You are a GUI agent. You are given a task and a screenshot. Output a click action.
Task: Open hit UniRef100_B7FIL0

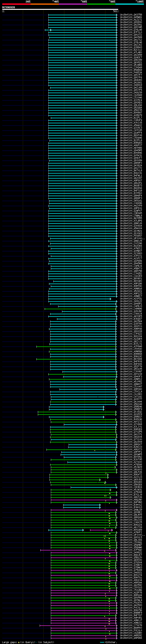[x=131, y=32]
